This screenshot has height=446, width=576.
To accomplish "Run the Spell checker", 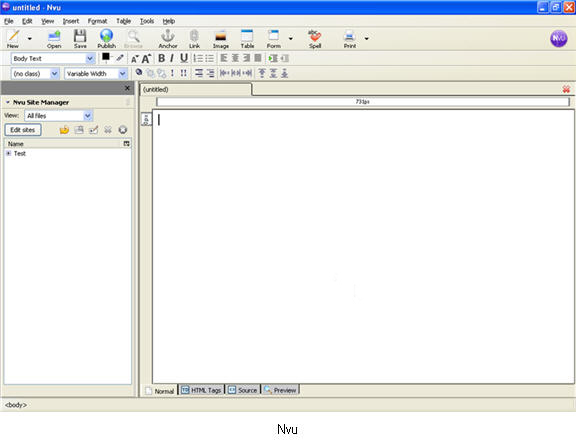I will tap(315, 39).
